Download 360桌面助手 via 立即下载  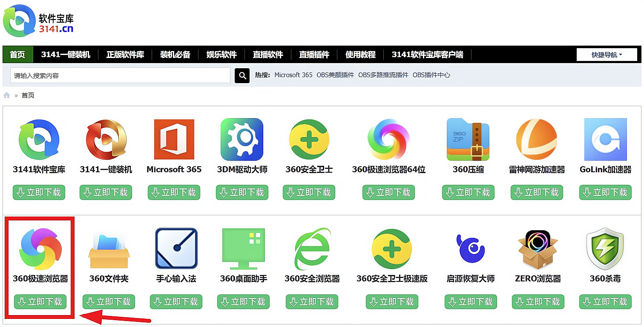tap(244, 302)
